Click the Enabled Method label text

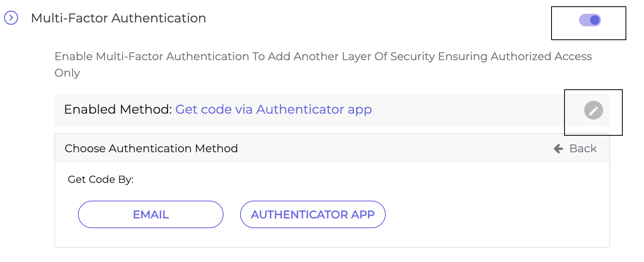tap(118, 109)
